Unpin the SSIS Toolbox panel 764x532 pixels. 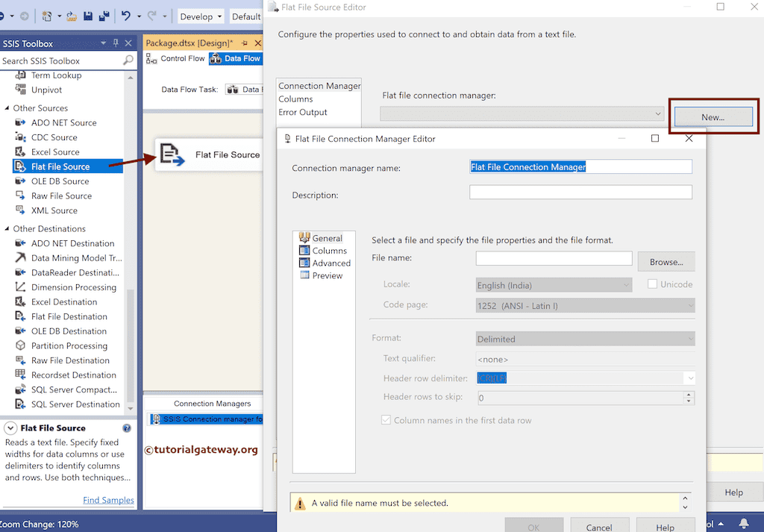pyautogui.click(x=116, y=43)
